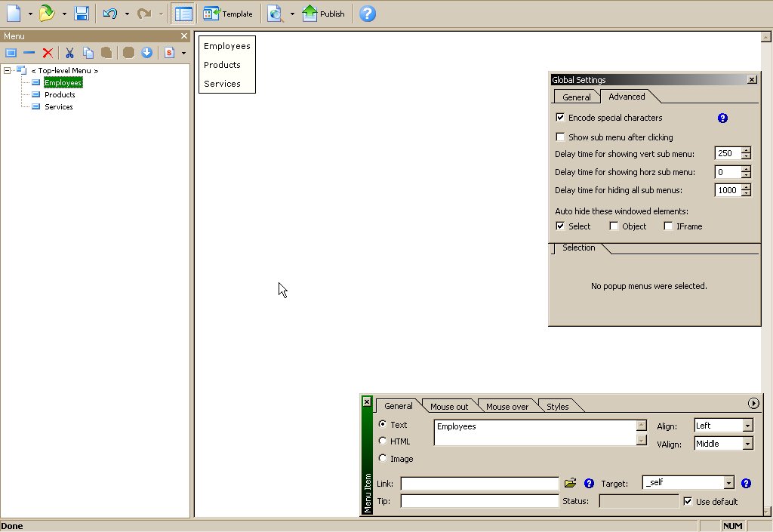
Task: Click the vert sub menu delay stepper arrows
Action: (746, 153)
